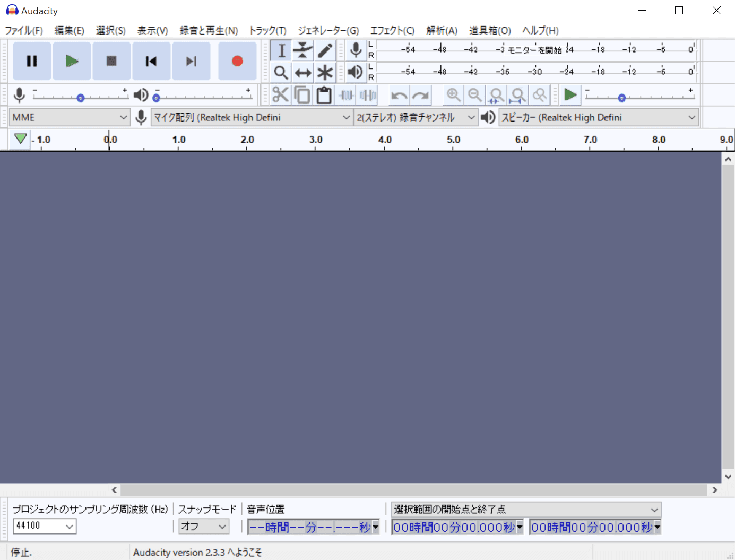Image resolution: width=735 pixels, height=560 pixels.
Task: Select the Selection (I-beam) tool
Action: 281,50
